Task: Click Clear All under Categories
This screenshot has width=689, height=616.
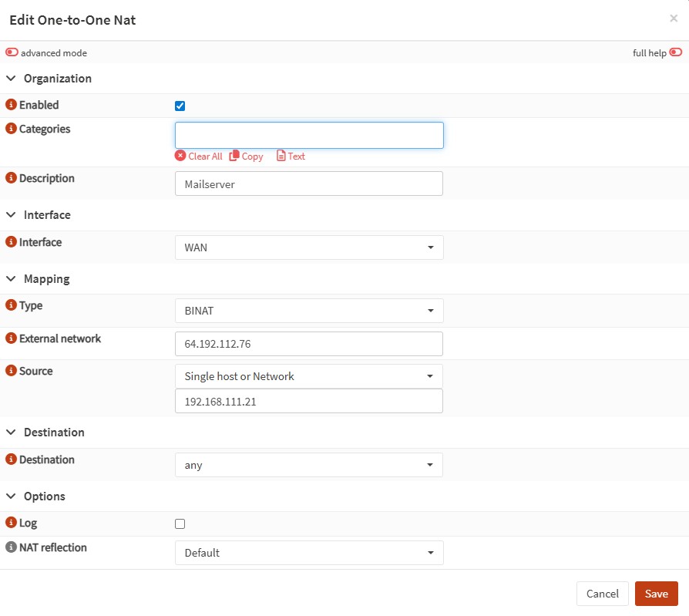Action: pos(198,157)
